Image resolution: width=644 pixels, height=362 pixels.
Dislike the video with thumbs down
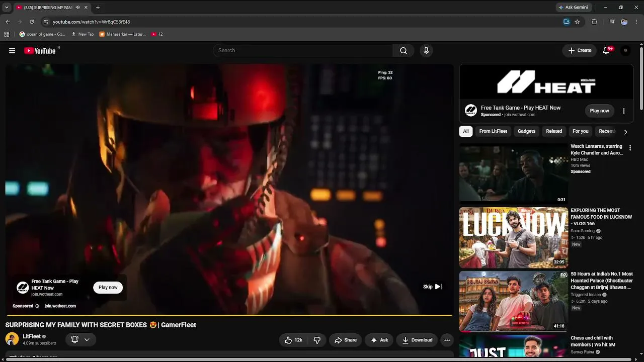[317, 340]
